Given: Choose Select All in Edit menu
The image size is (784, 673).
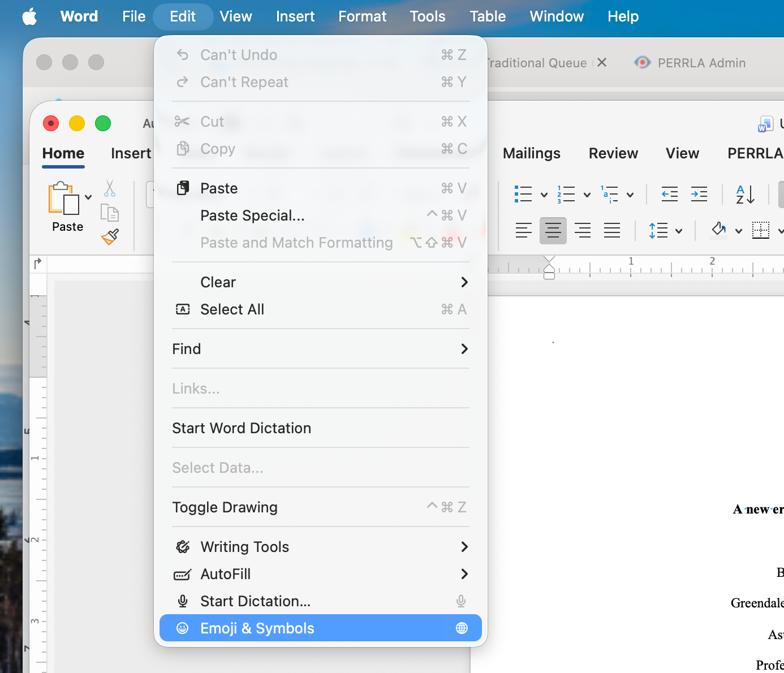Looking at the screenshot, I should (x=321, y=309).
